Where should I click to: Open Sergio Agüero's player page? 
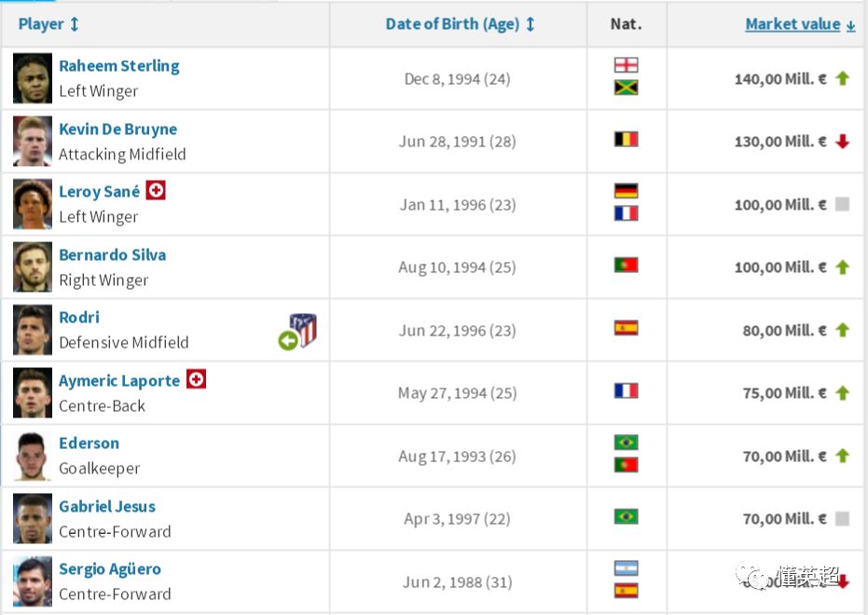pos(110,569)
